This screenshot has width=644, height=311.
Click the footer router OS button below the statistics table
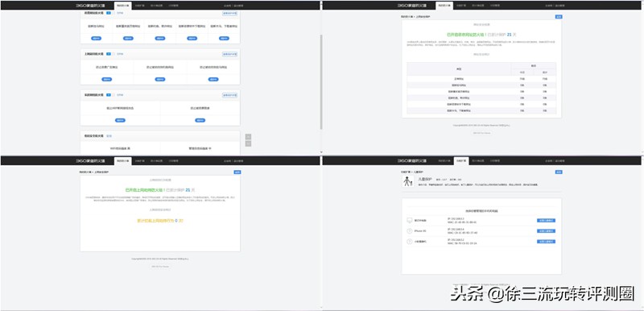(x=481, y=133)
